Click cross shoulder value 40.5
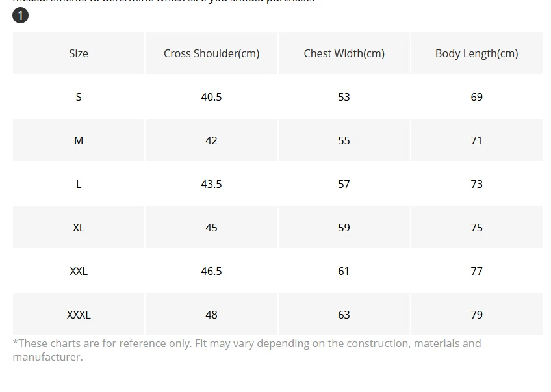Image resolution: width=551 pixels, height=392 pixels. click(212, 97)
